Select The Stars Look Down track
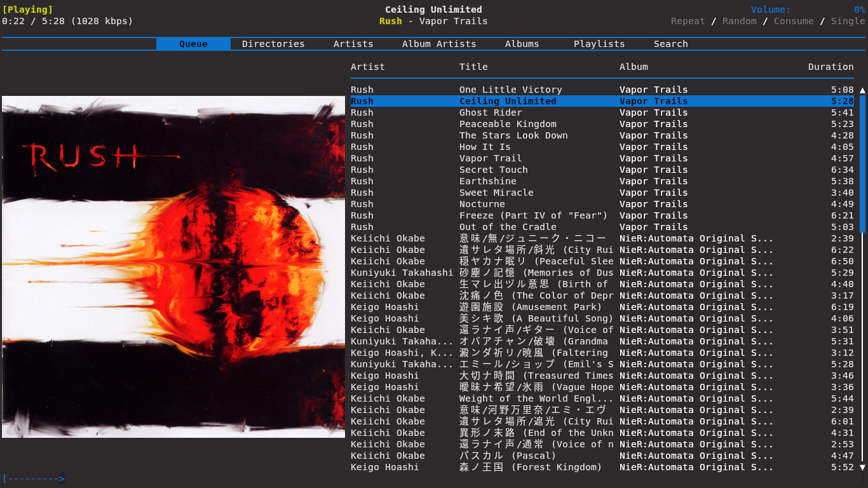 pos(602,135)
